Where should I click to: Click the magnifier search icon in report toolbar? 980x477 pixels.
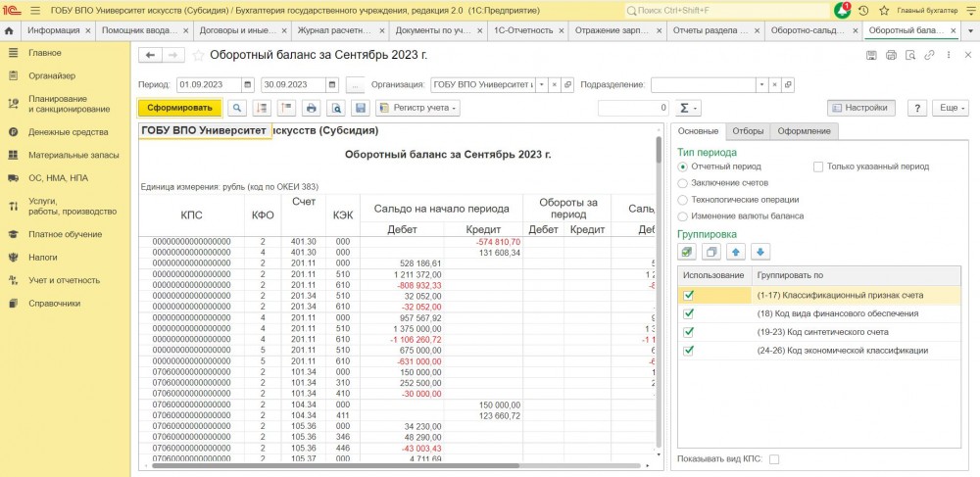click(x=237, y=108)
